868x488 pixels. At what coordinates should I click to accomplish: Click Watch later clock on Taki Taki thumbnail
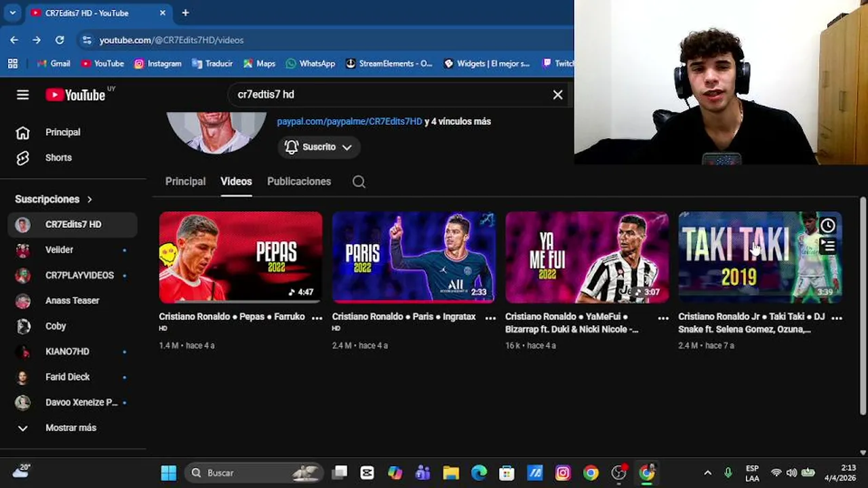pos(827,226)
